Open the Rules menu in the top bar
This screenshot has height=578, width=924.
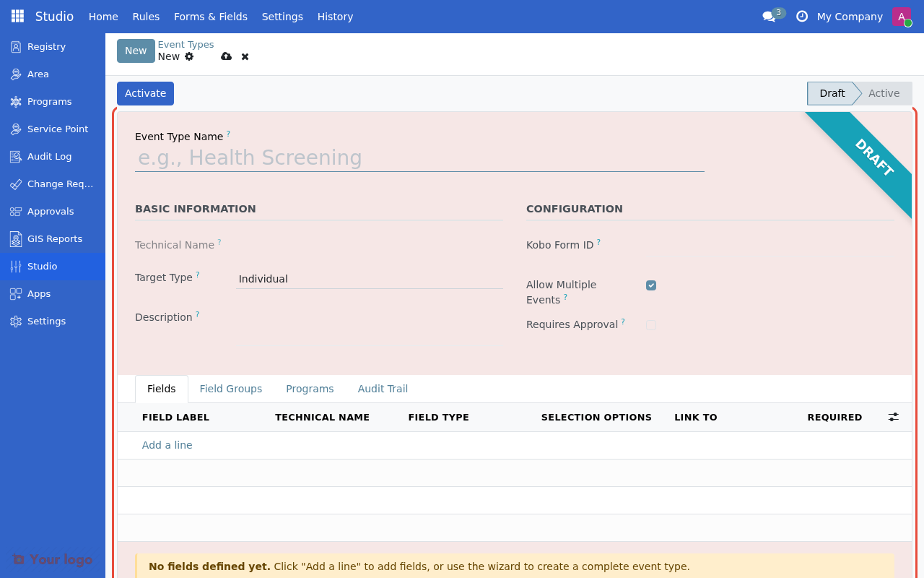146,16
